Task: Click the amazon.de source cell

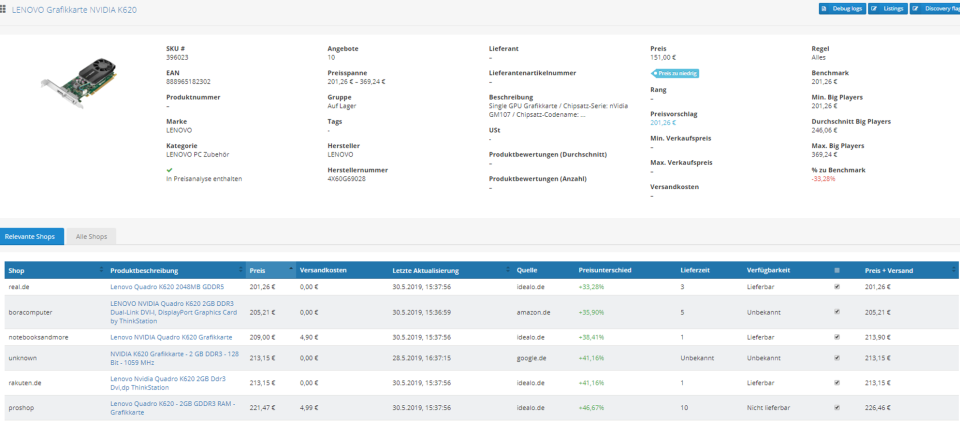Action: pyautogui.click(x=533, y=312)
